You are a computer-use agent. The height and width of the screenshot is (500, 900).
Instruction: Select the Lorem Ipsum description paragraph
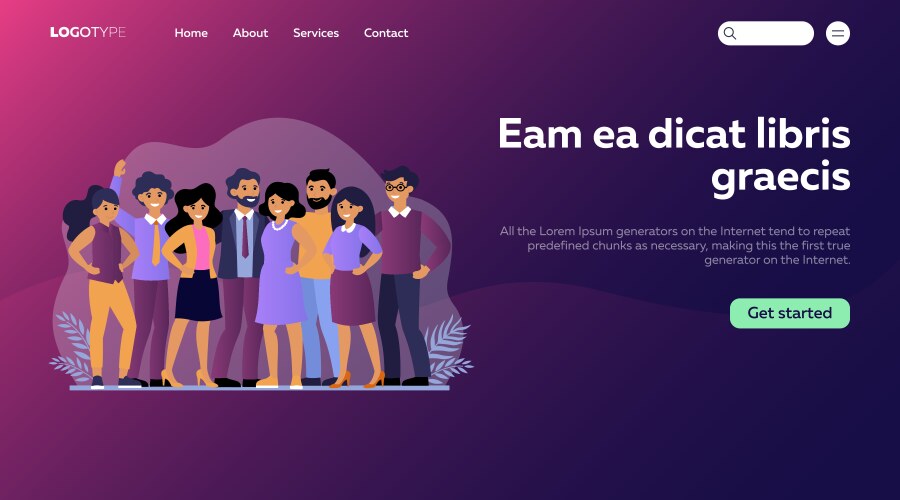coord(674,245)
